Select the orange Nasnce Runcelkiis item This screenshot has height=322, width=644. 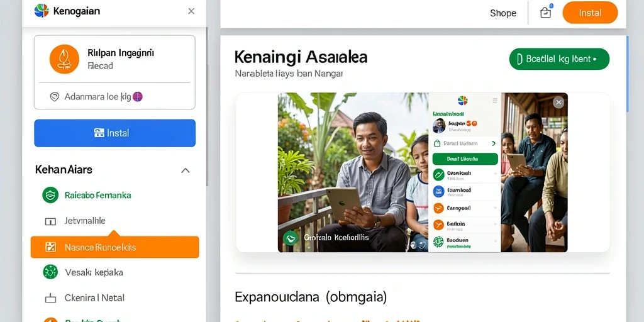[x=114, y=247]
